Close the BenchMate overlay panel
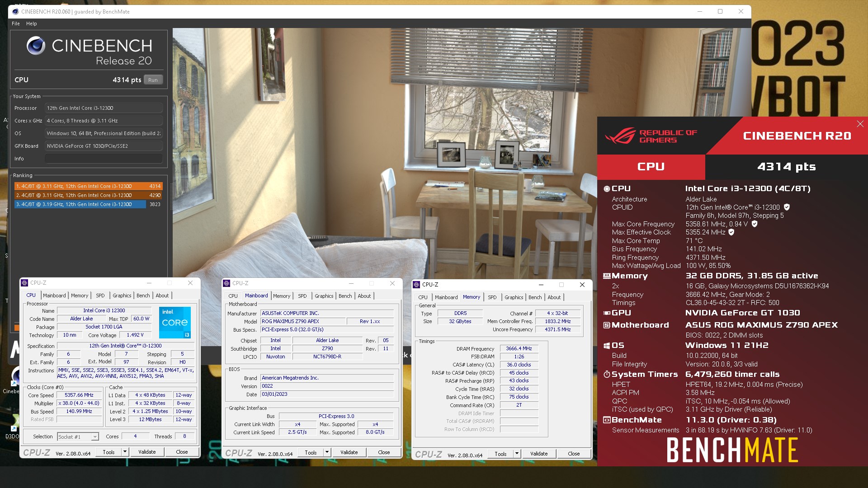Viewport: 868px width, 488px height. pos(860,124)
